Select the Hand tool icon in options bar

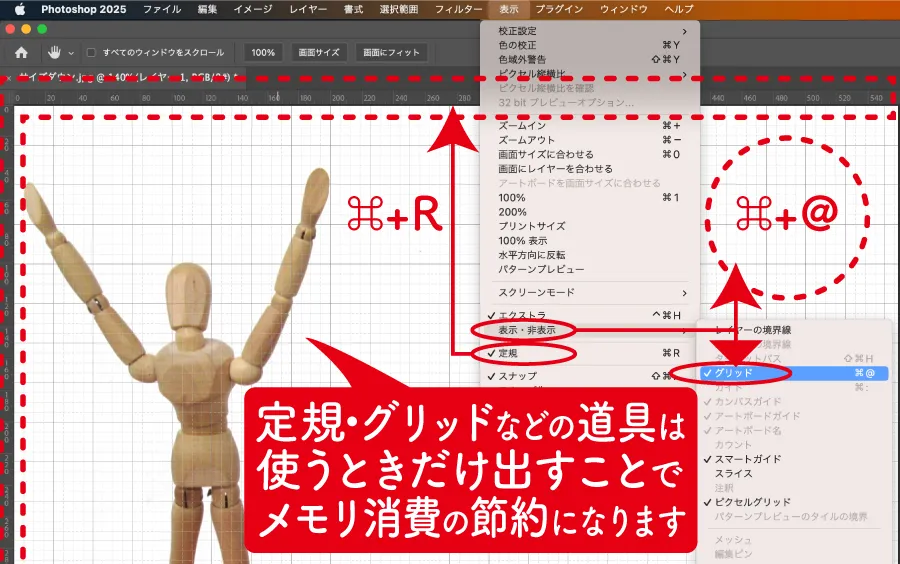coord(53,52)
